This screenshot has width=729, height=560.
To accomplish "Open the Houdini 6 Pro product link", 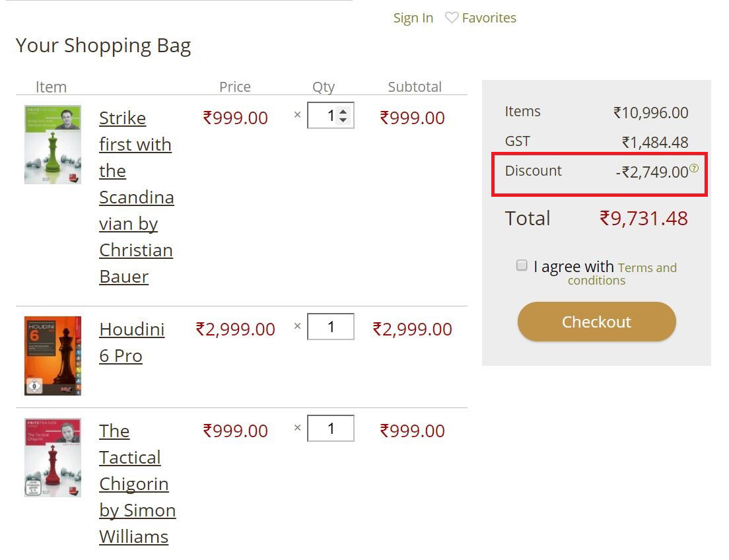I will coord(131,342).
